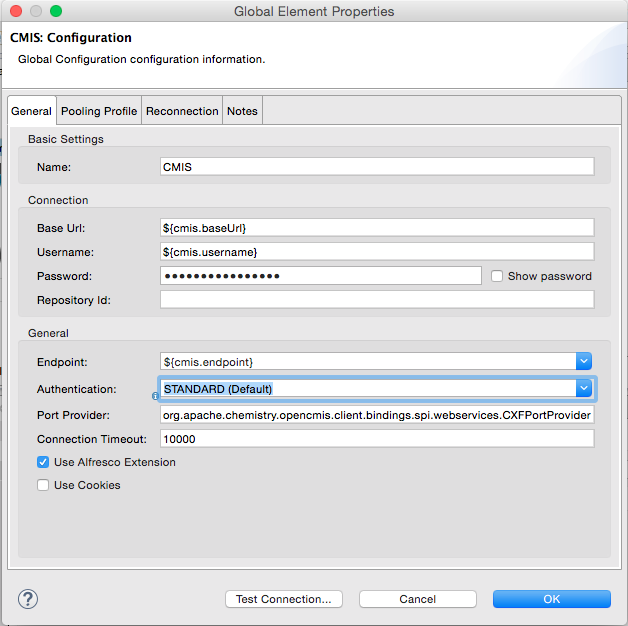
Task: Click the Cancel button
Action: (x=418, y=599)
